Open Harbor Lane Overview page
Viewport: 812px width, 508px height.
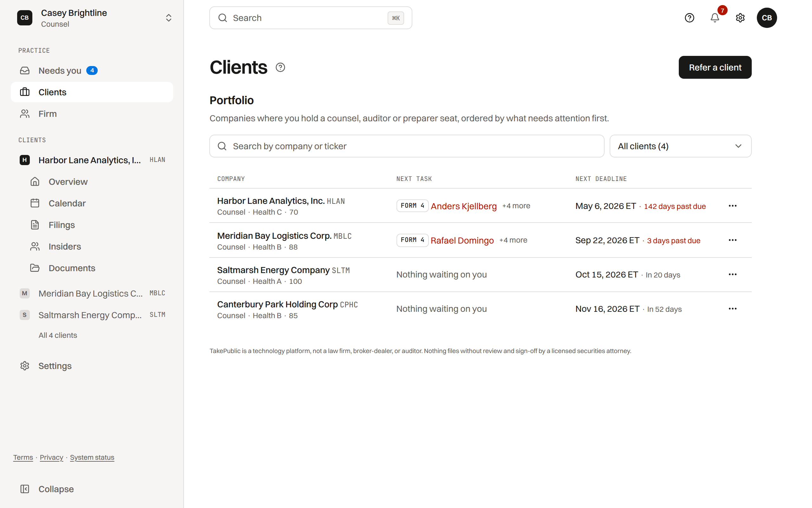[97, 182]
